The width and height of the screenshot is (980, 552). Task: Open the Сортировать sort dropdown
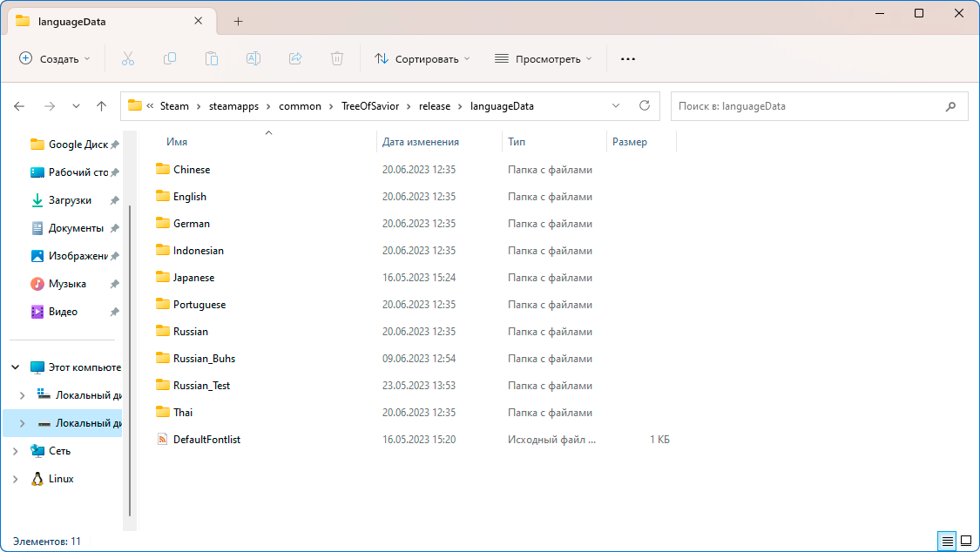click(422, 58)
